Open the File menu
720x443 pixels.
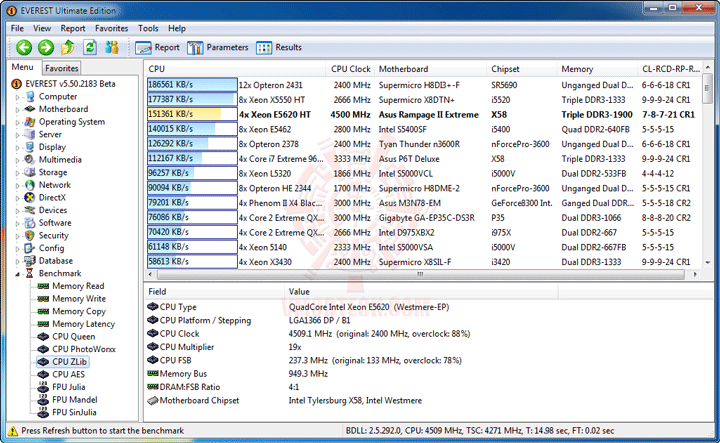point(17,28)
